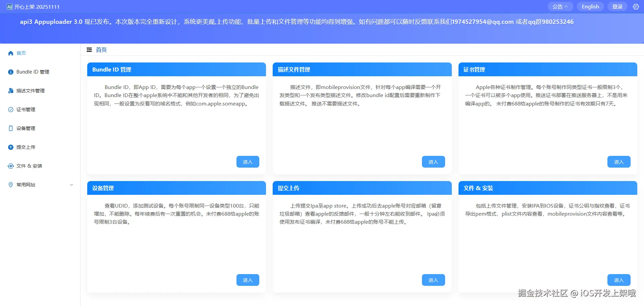Click the 首页 breadcrumb label

point(101,50)
